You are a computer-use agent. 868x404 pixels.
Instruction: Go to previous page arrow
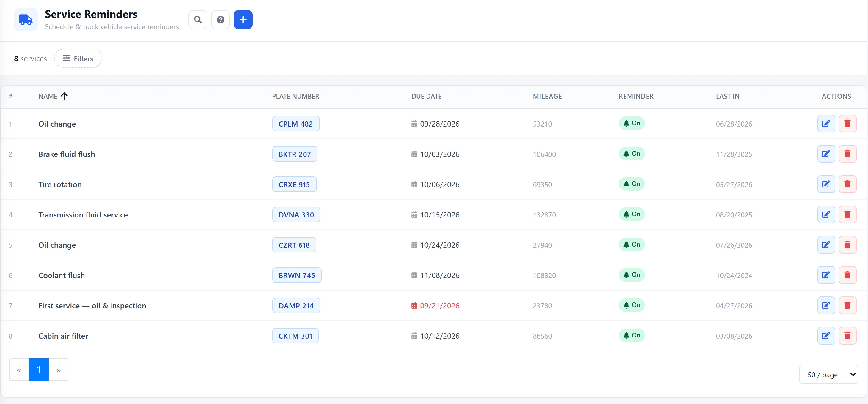19,370
